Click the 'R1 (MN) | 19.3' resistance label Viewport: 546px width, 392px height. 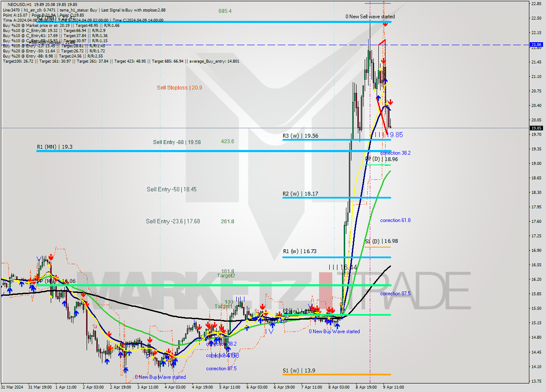point(54,147)
